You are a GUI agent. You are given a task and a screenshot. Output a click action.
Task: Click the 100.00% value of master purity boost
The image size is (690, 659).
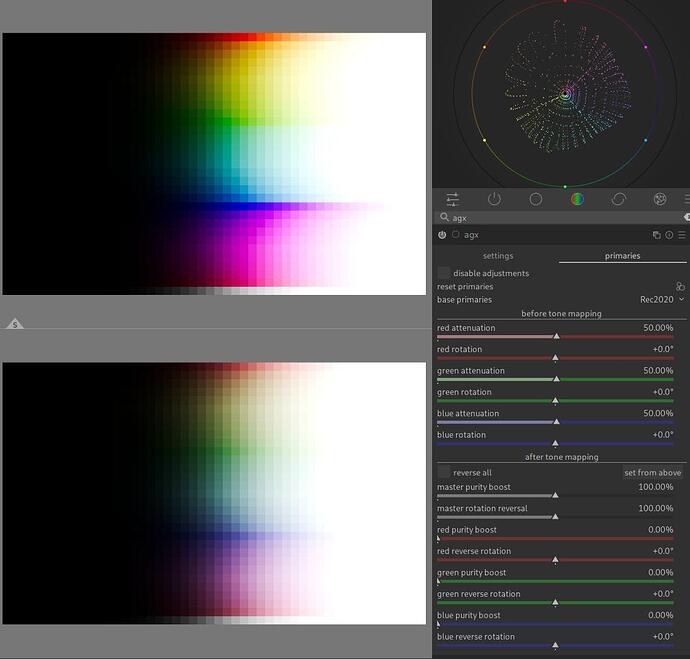pos(656,487)
